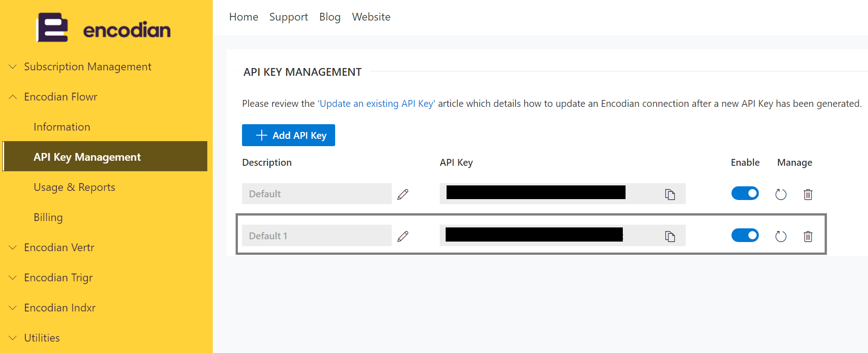The width and height of the screenshot is (868, 353).
Task: Edit the Default 1 description with pencil icon
Action: coord(403,237)
